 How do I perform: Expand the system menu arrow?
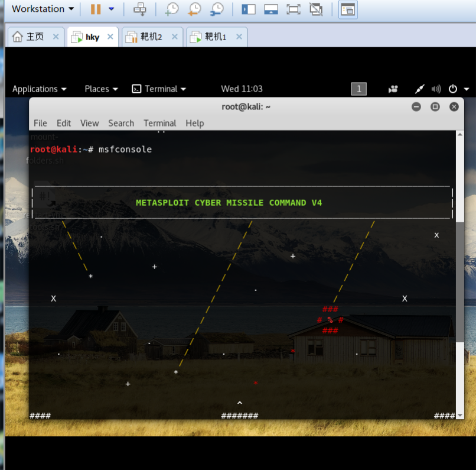[467, 89]
